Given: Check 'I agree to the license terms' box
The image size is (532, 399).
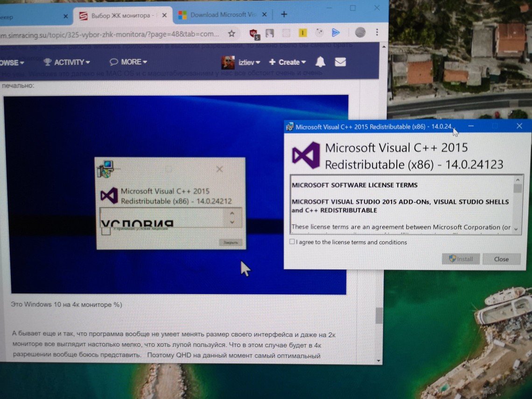Looking at the screenshot, I should pyautogui.click(x=292, y=242).
